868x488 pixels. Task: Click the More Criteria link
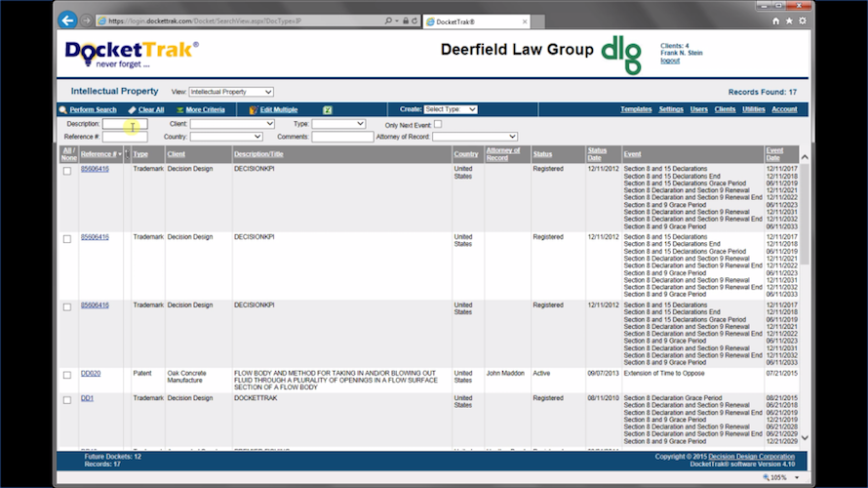pos(206,109)
